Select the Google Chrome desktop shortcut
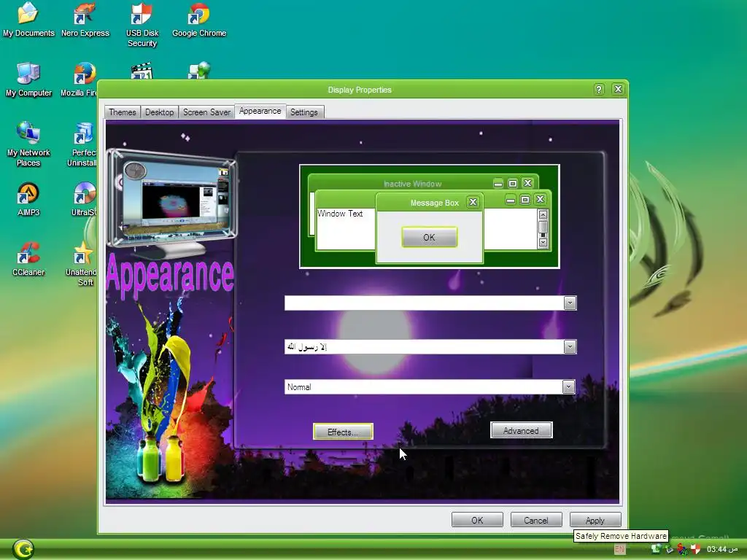 coord(199,20)
